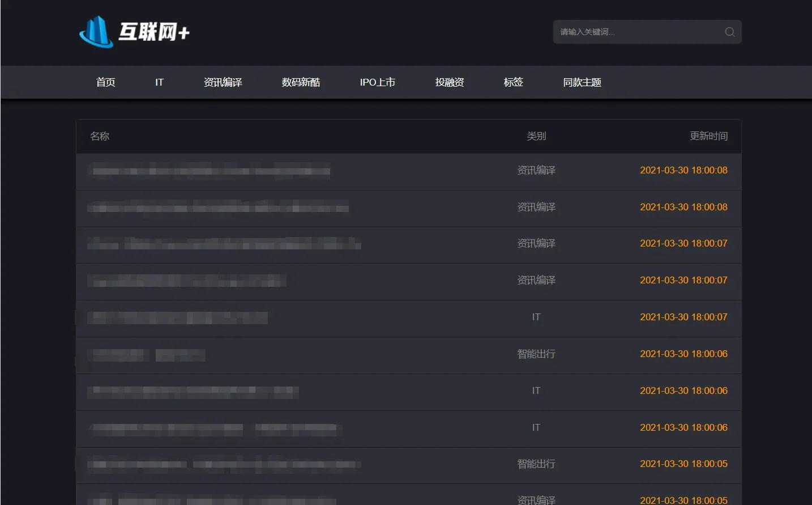Visit the 投融资 navigation item
The width and height of the screenshot is (812, 505).
[449, 82]
